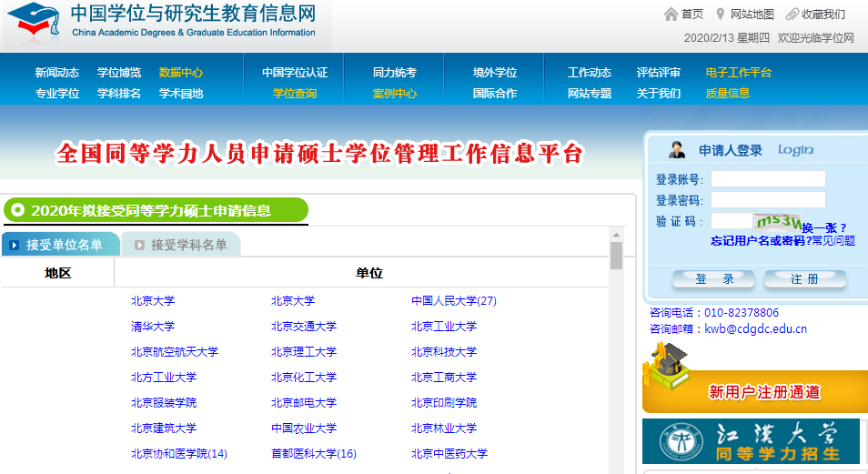Open the 北京邮电大学 link
The image size is (868, 474).
coord(304,402)
